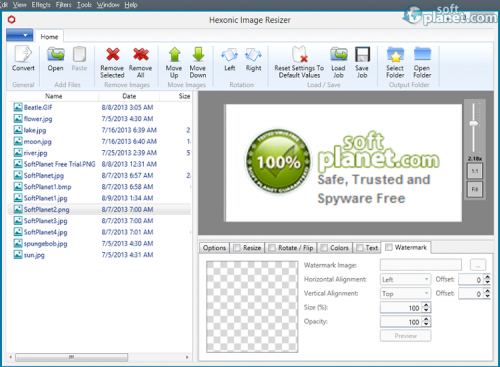Image resolution: width=500 pixels, height=367 pixels.
Task: Open the Help menu
Action: click(131, 5)
